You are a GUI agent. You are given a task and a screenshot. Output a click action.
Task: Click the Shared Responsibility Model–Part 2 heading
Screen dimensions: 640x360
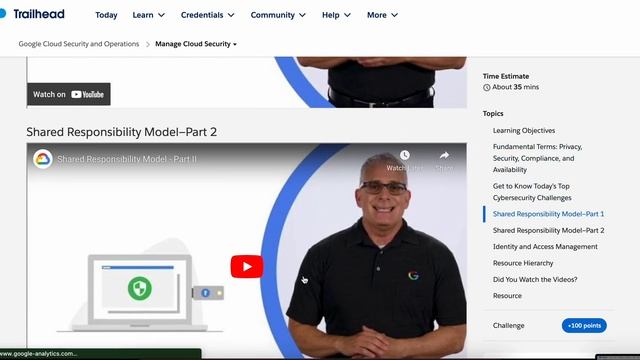(x=122, y=132)
